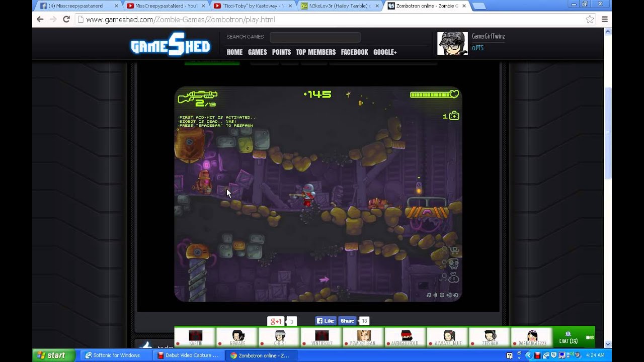Toggle the game sound effects speaker icon

point(435,295)
